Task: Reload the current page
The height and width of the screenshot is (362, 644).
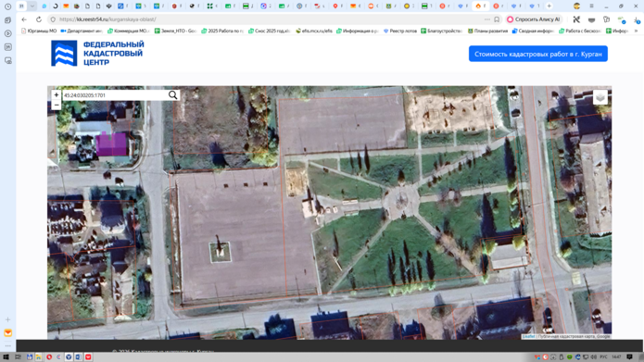Action: pos(39,19)
